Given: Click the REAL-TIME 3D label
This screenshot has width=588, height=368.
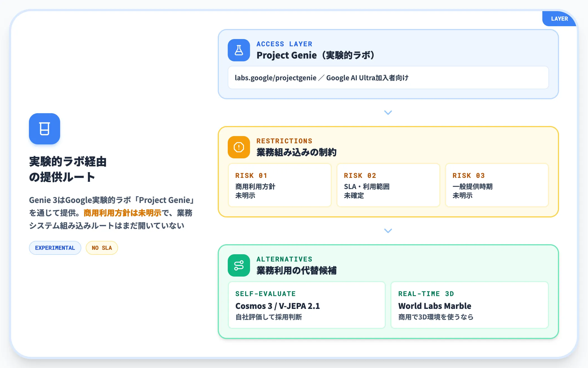Looking at the screenshot, I should coord(426,294).
